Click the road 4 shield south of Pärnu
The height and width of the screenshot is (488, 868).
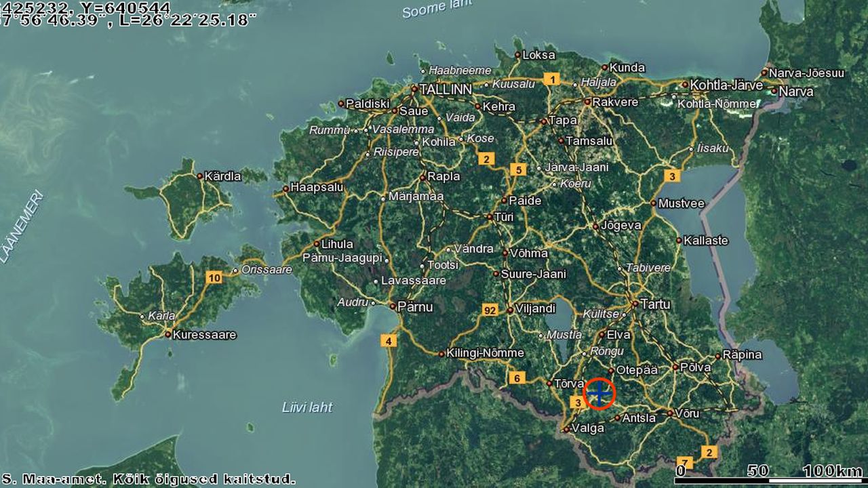click(389, 340)
